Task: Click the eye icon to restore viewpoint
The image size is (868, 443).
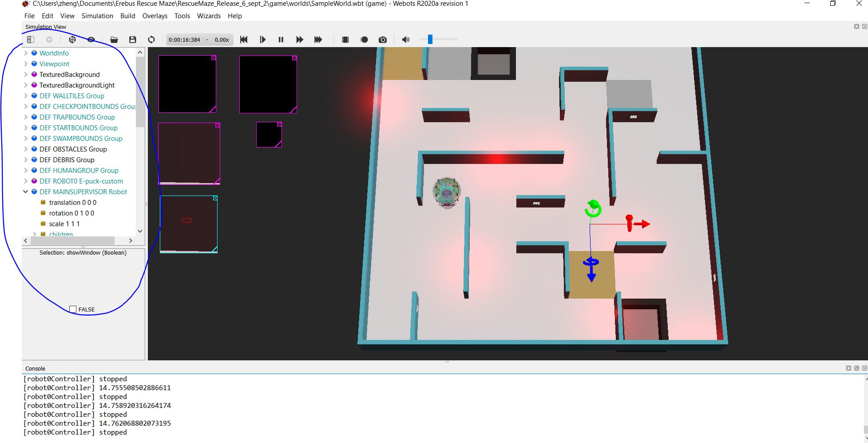Action: pyautogui.click(x=91, y=40)
